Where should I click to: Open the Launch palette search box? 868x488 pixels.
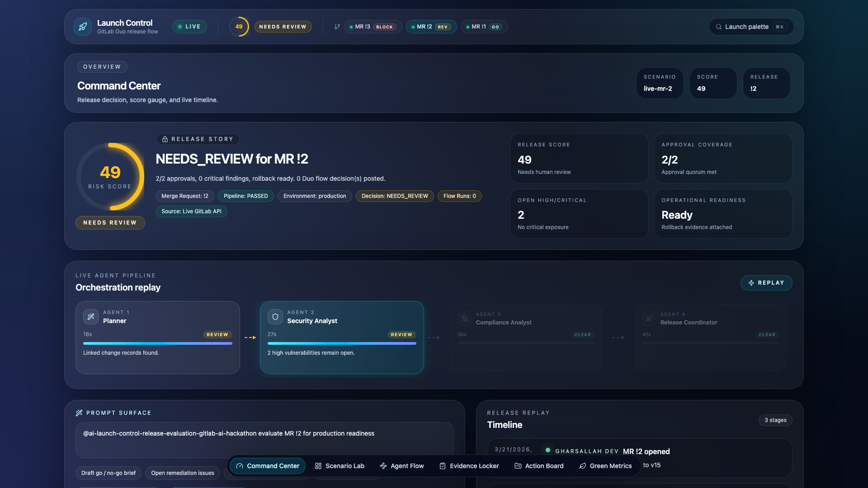[751, 27]
